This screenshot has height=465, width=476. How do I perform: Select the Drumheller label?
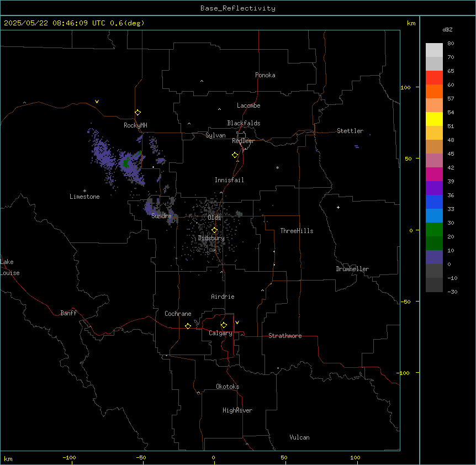click(352, 269)
